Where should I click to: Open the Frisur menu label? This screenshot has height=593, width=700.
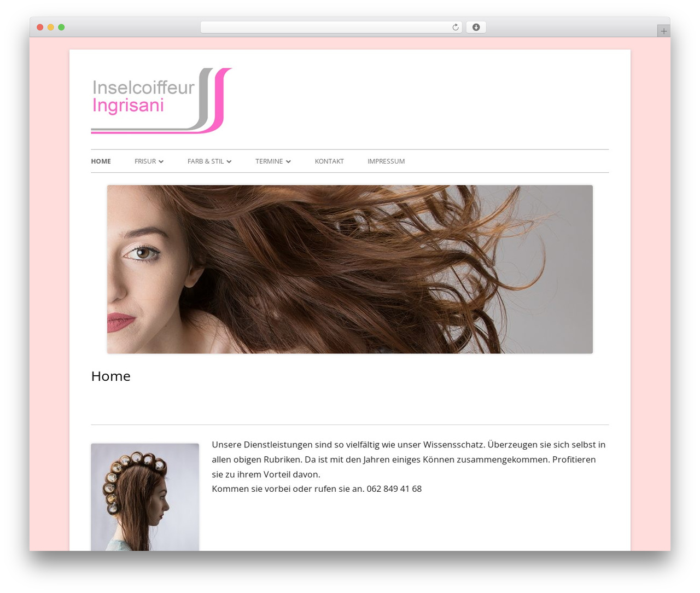click(145, 161)
